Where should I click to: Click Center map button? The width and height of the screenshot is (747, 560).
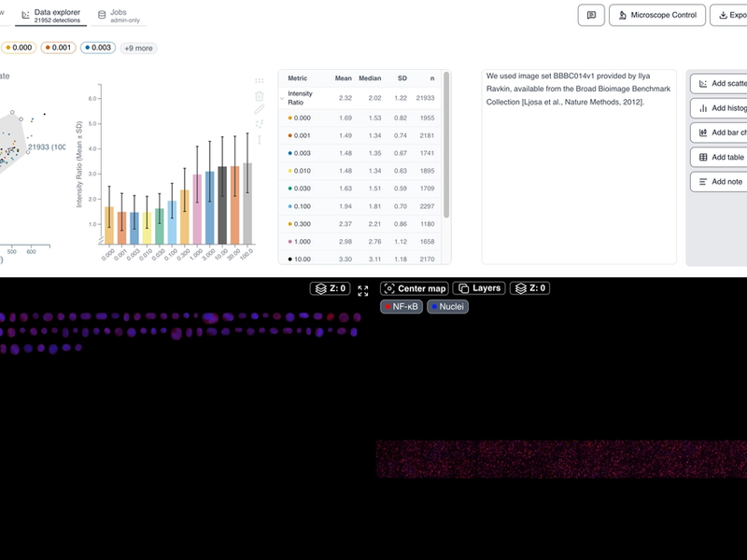[x=415, y=288]
